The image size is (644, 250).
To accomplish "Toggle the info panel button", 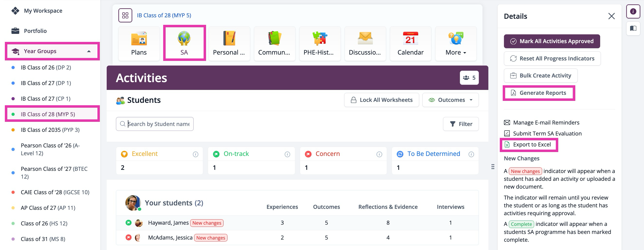I will click(x=633, y=11).
